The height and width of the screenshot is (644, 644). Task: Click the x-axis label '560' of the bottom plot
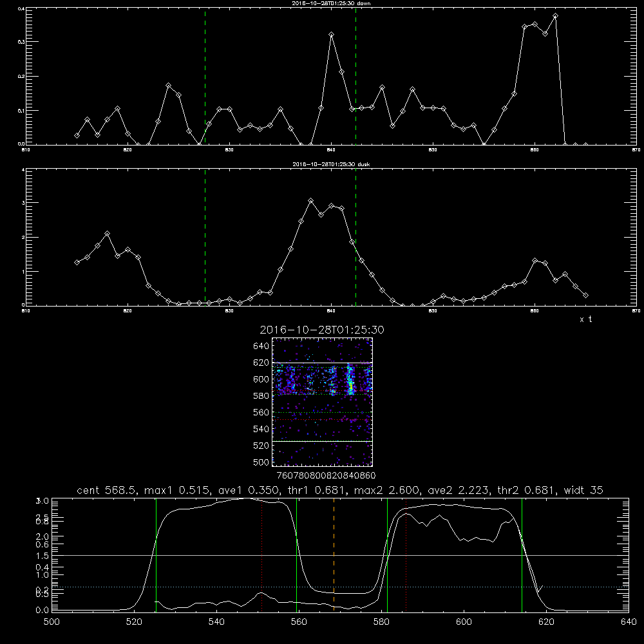click(299, 622)
